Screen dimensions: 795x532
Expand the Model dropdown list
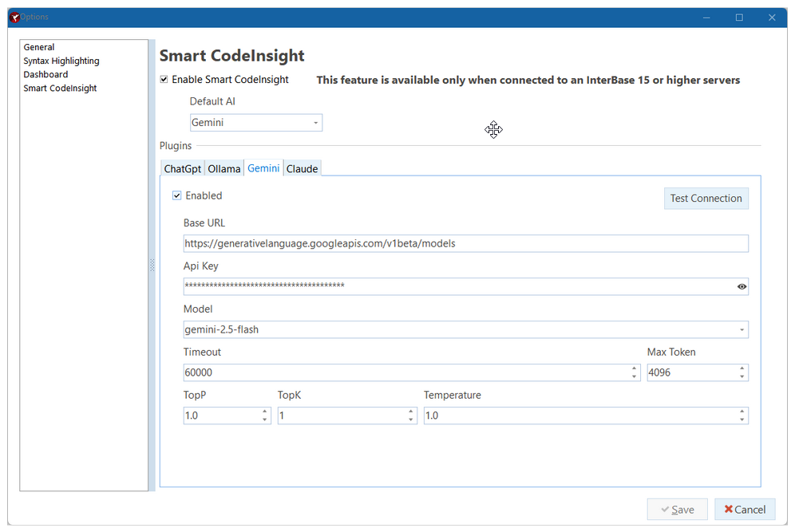[742, 330]
